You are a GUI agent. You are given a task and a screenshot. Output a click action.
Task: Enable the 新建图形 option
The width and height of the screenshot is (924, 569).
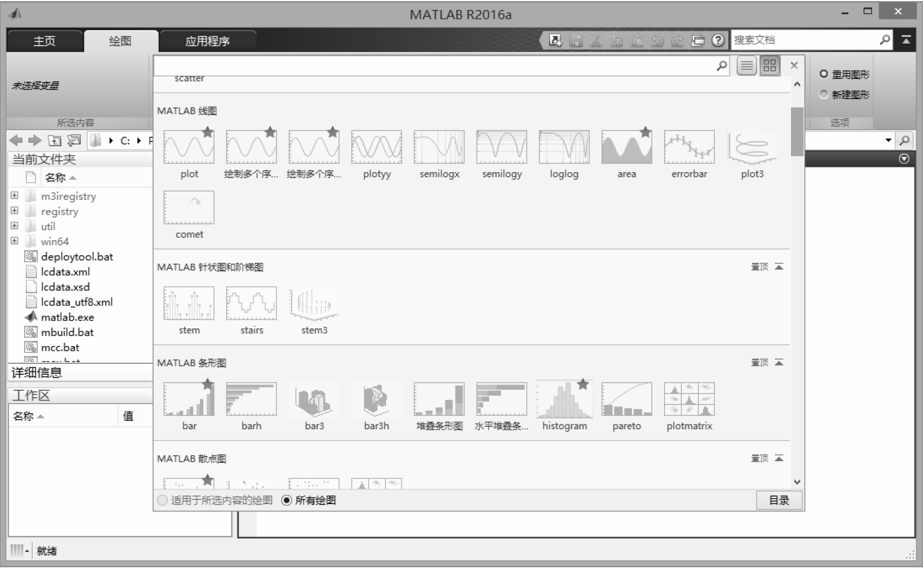point(824,94)
